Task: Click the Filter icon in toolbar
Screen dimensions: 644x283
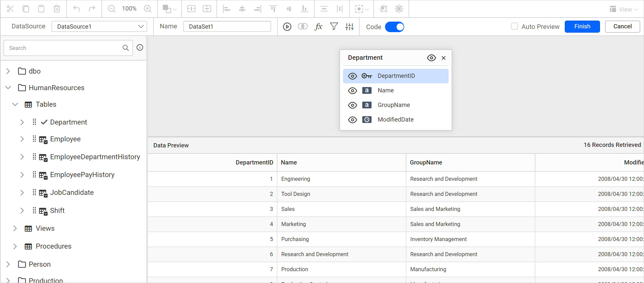Action: 333,27
